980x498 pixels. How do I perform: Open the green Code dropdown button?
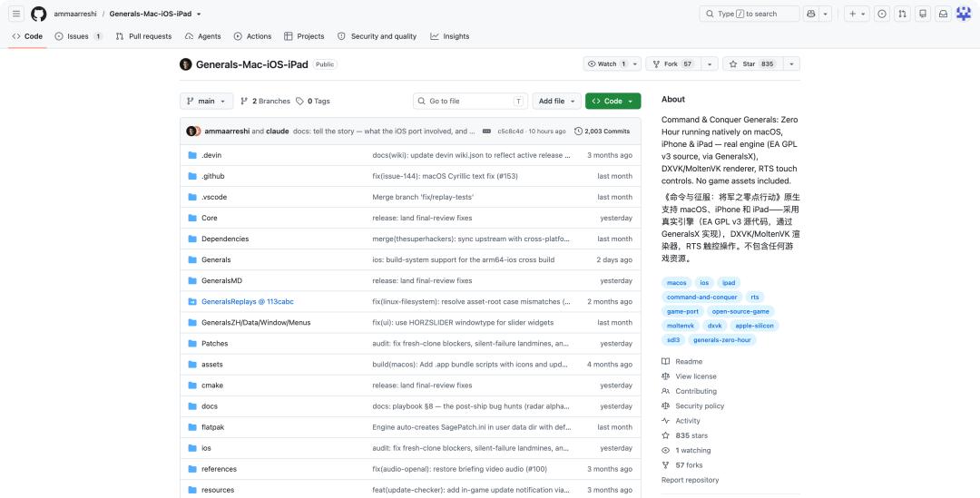[612, 101]
